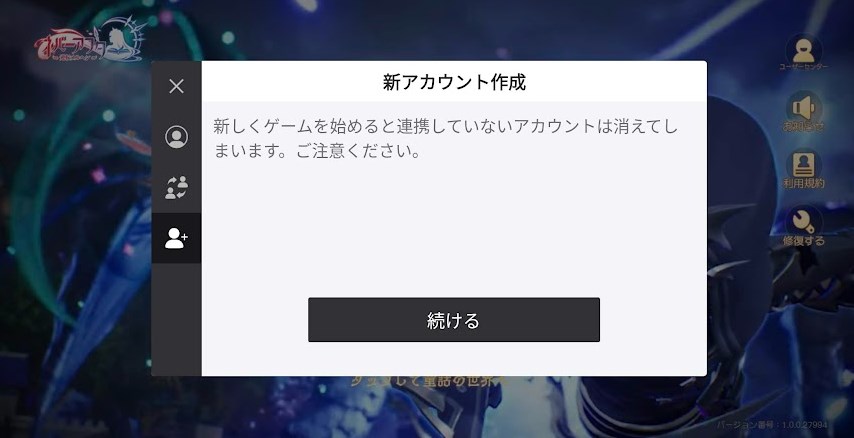The image size is (854, 438).
Task: Close the account dialog with the X icon
Action: 176,86
